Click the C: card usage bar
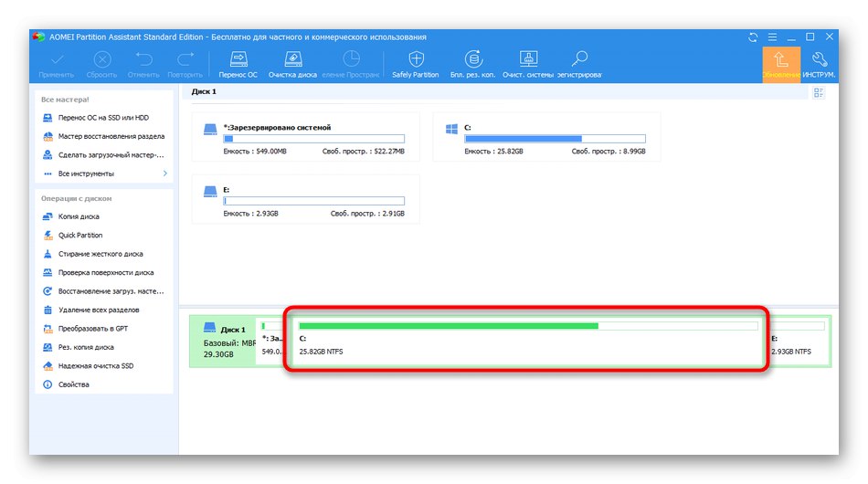The width and height of the screenshot is (868, 484). pos(555,139)
